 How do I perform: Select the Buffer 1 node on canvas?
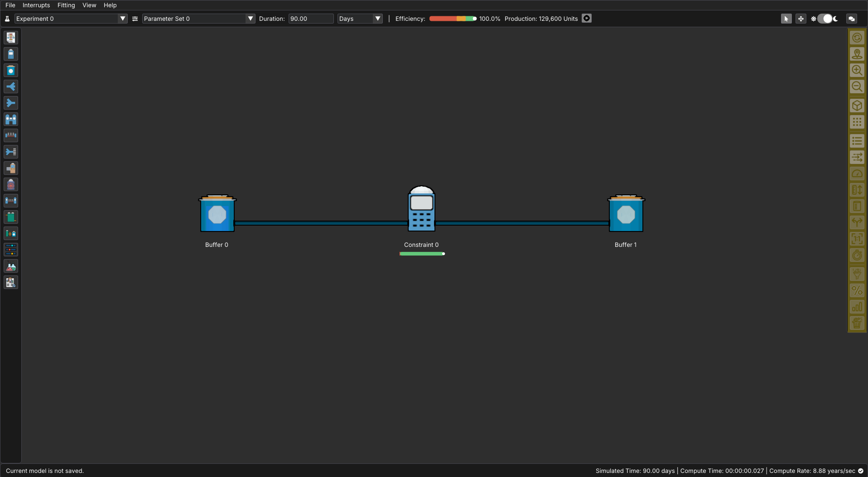click(626, 214)
